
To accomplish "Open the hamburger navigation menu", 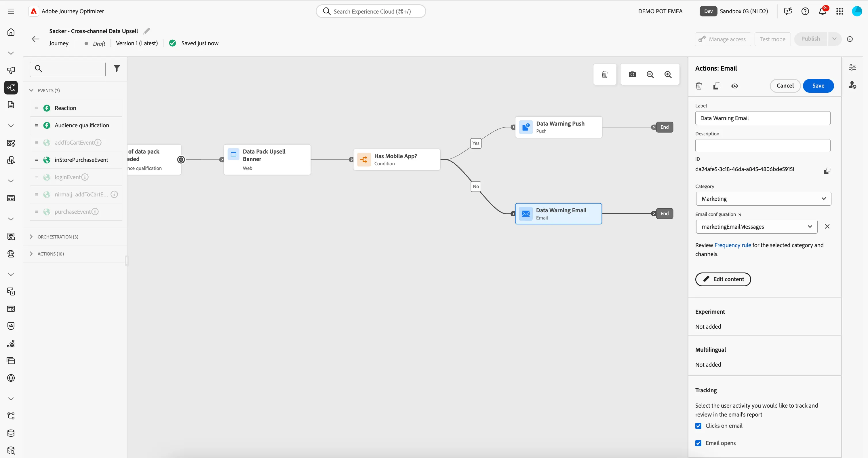I will coord(11,11).
